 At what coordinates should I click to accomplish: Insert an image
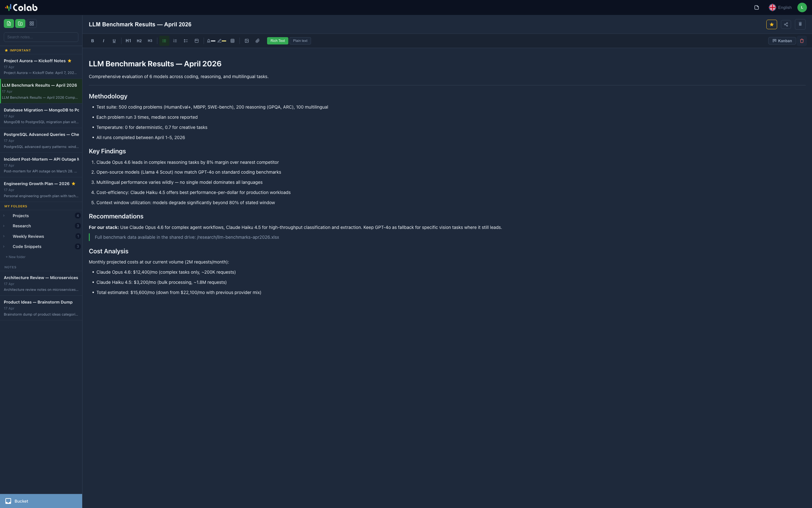[x=247, y=41]
